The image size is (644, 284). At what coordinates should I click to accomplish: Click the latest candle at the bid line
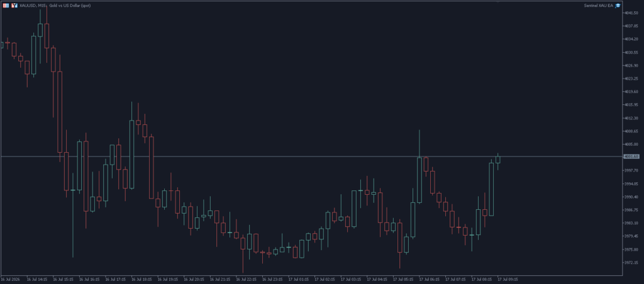point(498,160)
